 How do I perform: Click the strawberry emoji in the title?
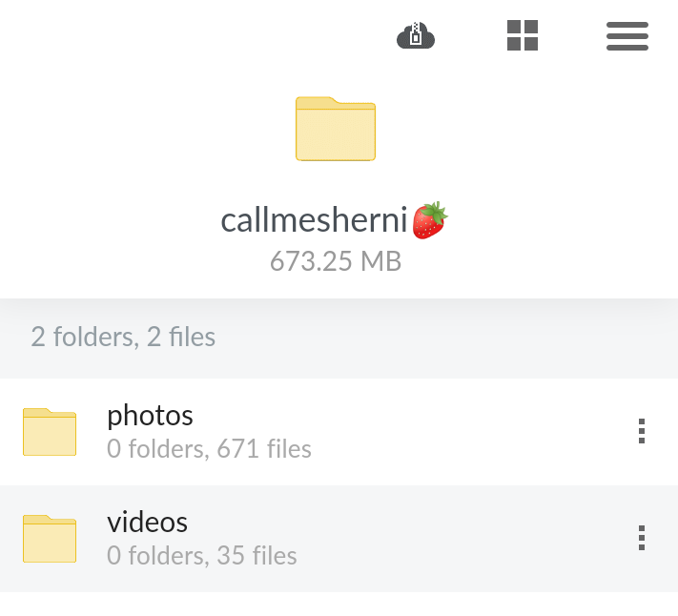point(429,220)
